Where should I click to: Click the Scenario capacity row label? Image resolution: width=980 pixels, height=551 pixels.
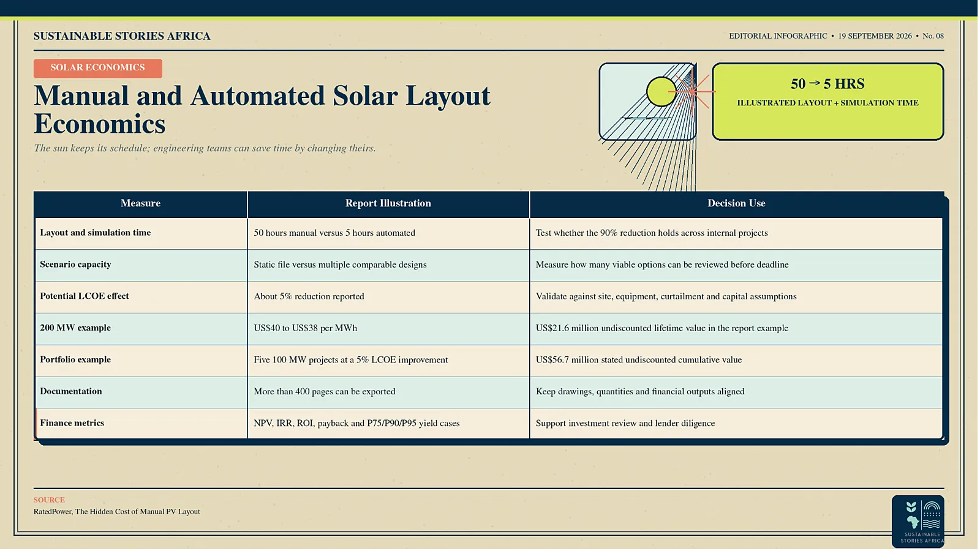(x=75, y=264)
